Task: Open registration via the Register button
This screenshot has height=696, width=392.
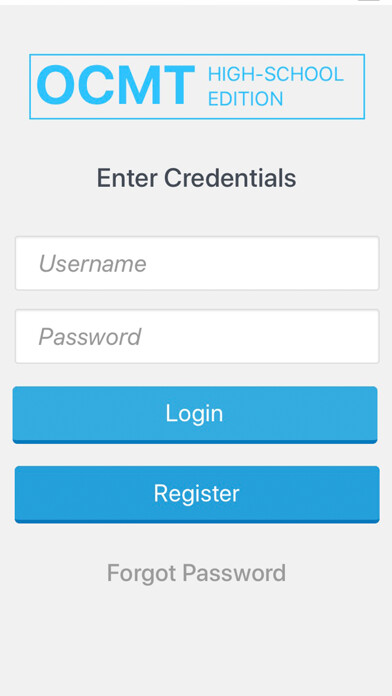Action: [x=197, y=494]
